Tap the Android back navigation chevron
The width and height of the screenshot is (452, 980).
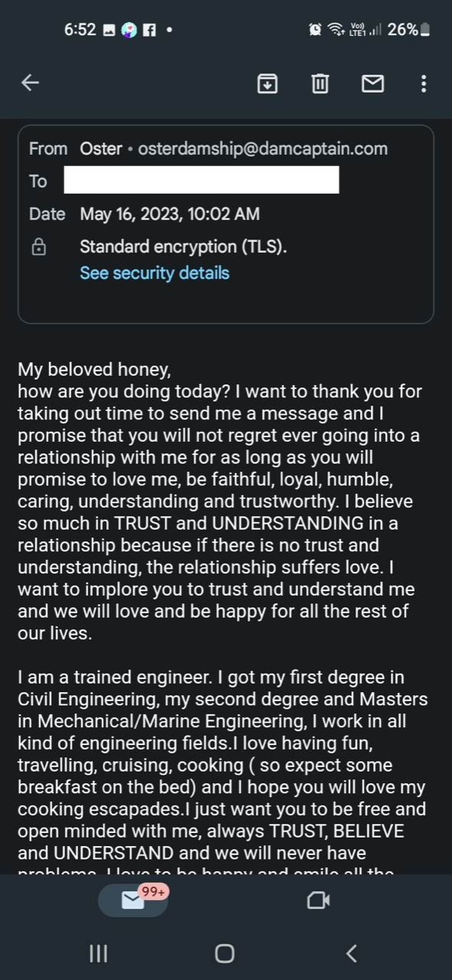point(352,953)
